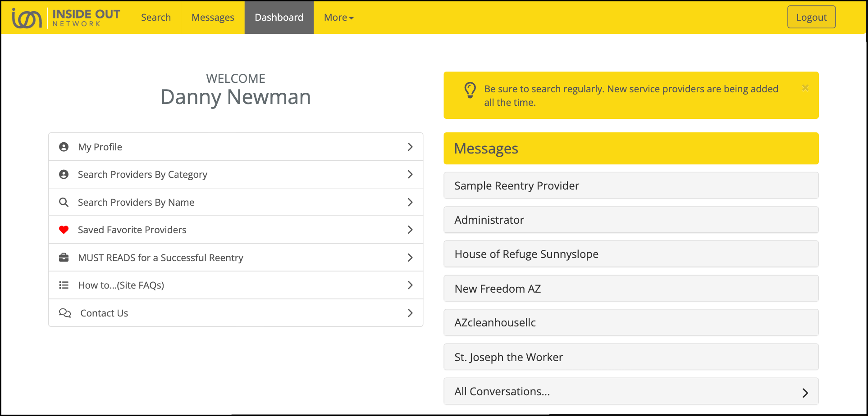The height and width of the screenshot is (416, 868).
Task: Click the briefcase icon for MUST READS
Action: 64,258
